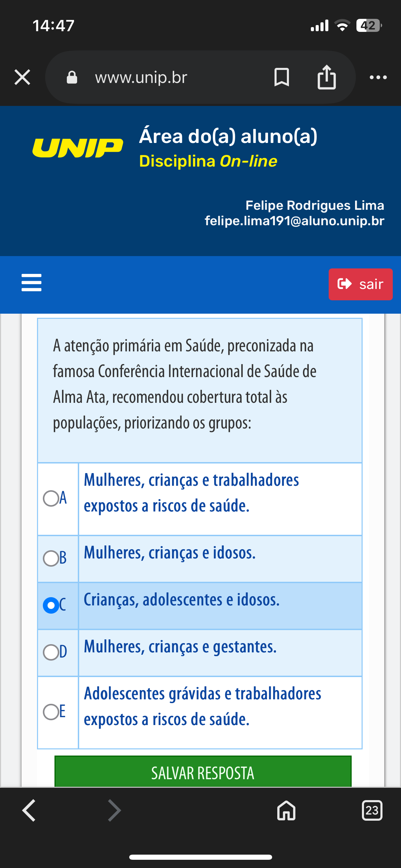
Task: Tap the UNIP logo
Action: (x=78, y=148)
